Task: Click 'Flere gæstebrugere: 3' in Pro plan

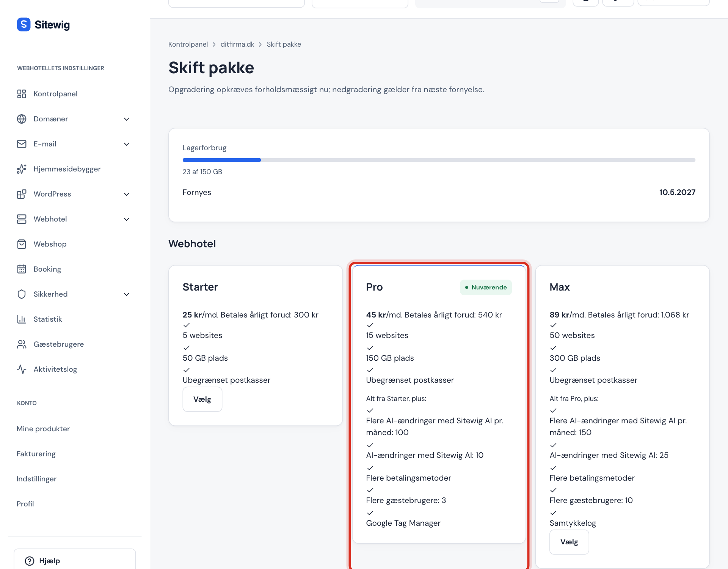Action: 406,500
